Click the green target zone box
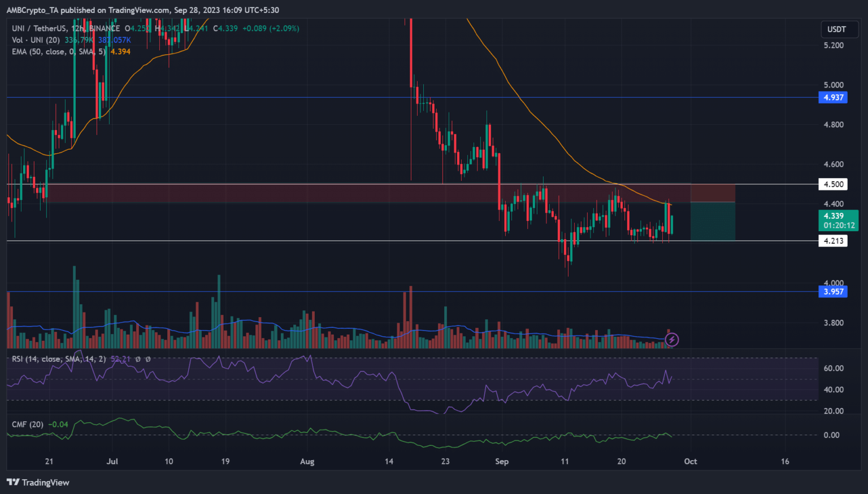Screen dimensions: 868x494 pos(713,222)
